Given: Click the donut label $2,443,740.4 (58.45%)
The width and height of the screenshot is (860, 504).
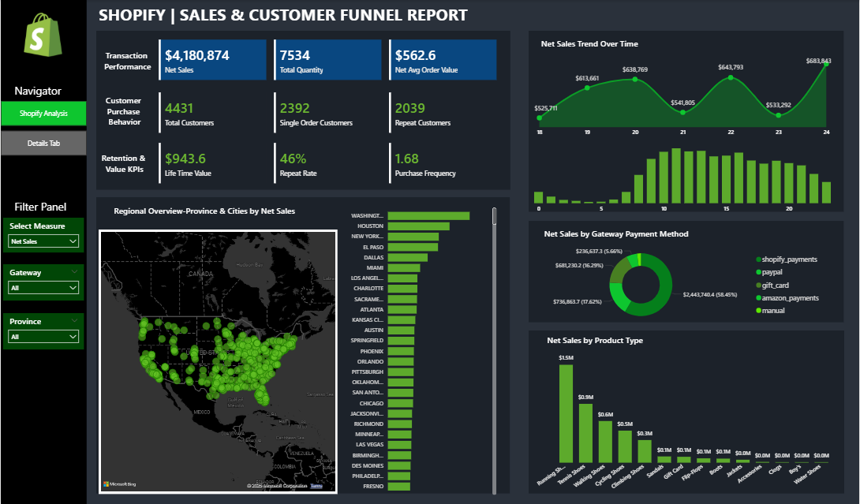Looking at the screenshot, I should tap(710, 295).
